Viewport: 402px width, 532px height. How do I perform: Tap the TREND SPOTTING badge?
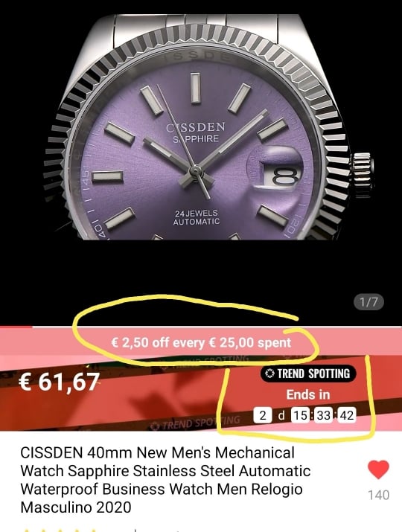pos(308,374)
